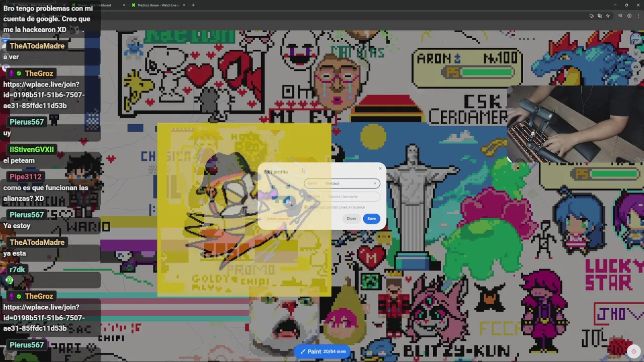Open a new browser tab with plus
The width and height of the screenshot is (644, 362).
pos(193,5)
